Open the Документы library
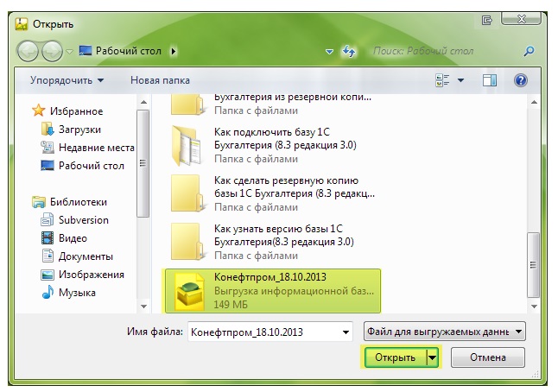This screenshot has height=392, width=558. coord(77,256)
